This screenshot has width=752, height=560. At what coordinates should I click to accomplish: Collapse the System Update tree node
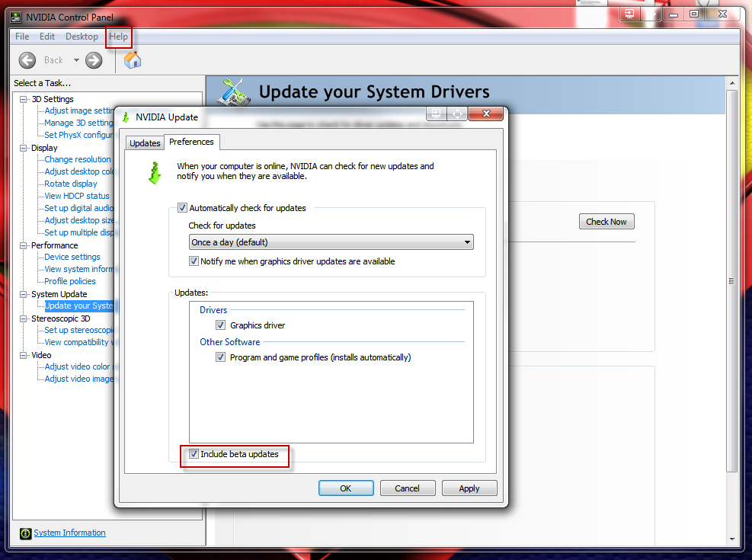pos(23,294)
